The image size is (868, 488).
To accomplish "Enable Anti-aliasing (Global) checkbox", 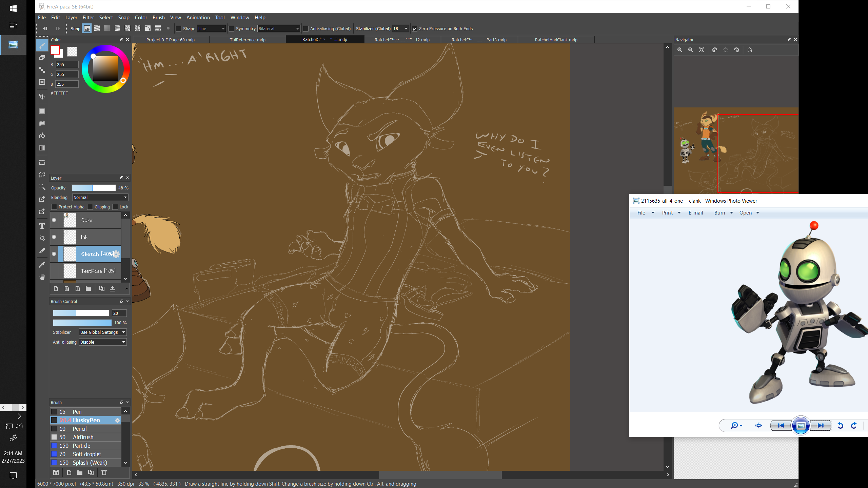I will click(x=306, y=29).
